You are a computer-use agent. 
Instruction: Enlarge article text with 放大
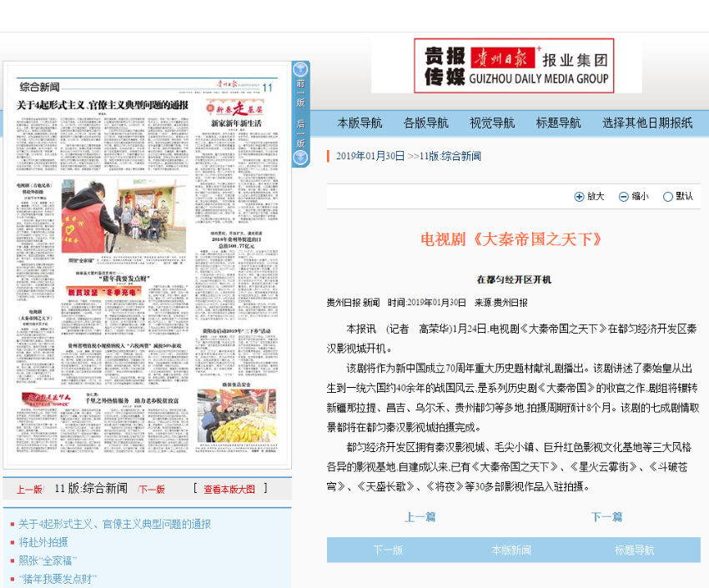tap(596, 196)
